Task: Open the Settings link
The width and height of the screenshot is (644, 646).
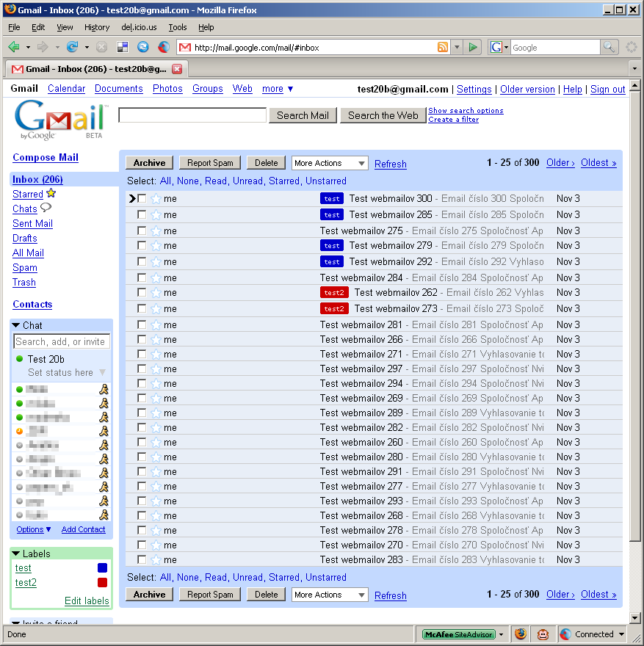Action: coord(474,89)
